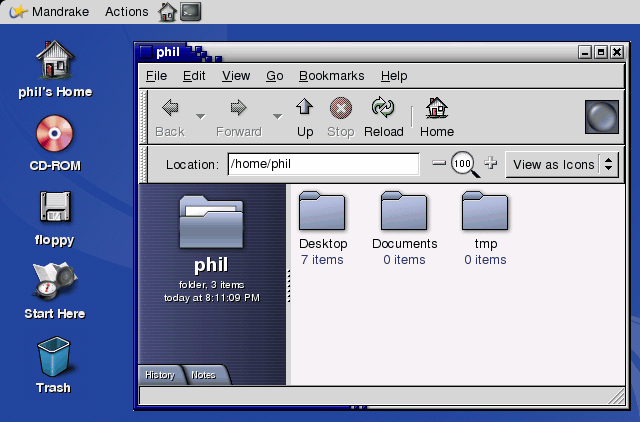This screenshot has width=640, height=422.
Task: Click the Nautilus throbber icon
Action: coord(602,117)
